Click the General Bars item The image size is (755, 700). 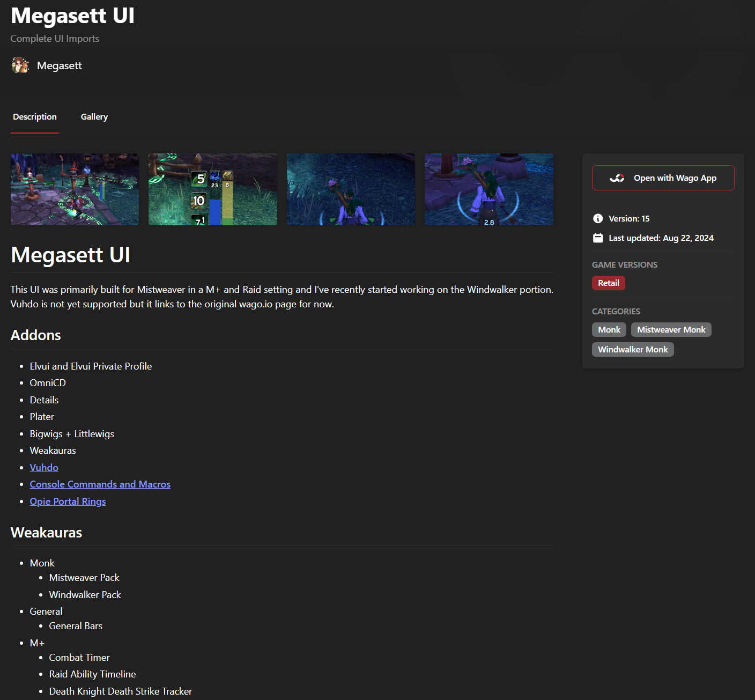point(76,626)
